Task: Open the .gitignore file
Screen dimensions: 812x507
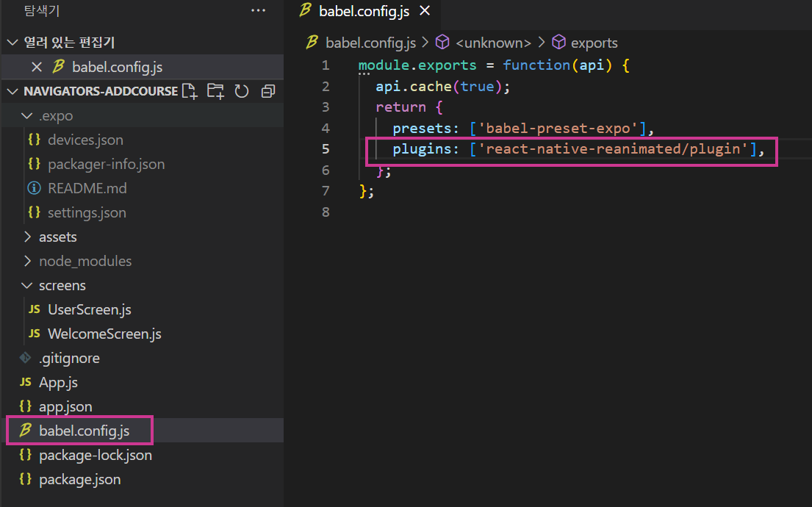Action: tap(69, 359)
